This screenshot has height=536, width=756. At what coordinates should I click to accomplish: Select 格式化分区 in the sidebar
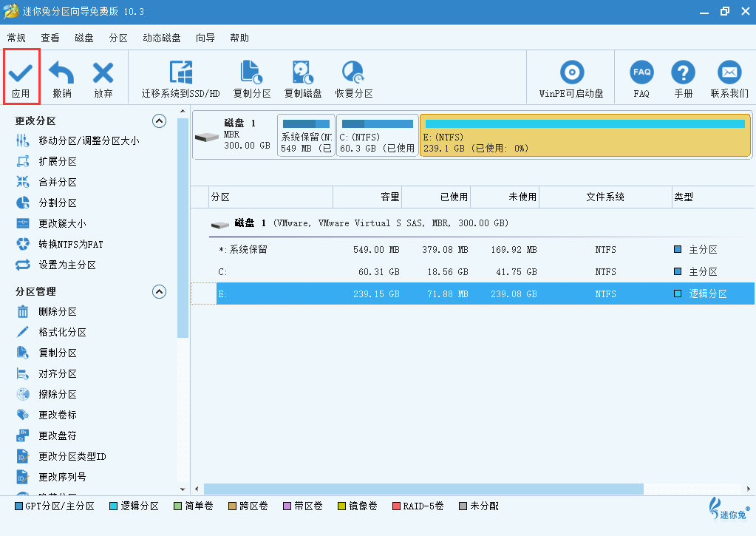[x=51, y=333]
